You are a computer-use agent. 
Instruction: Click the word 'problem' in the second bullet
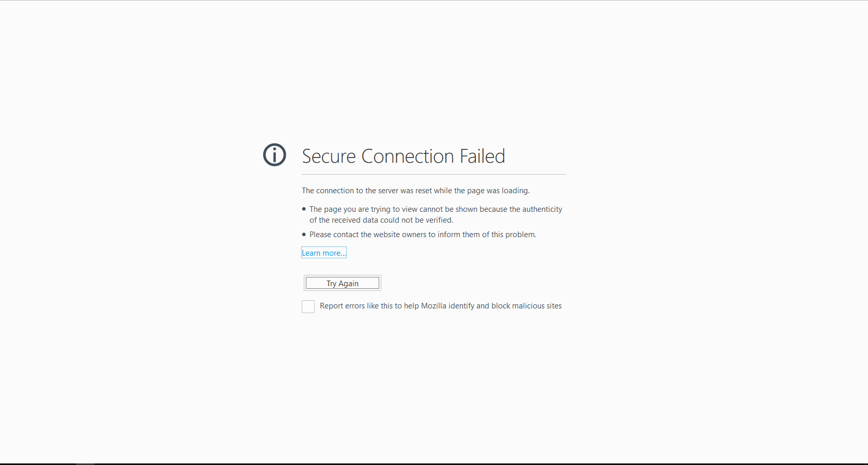520,235
